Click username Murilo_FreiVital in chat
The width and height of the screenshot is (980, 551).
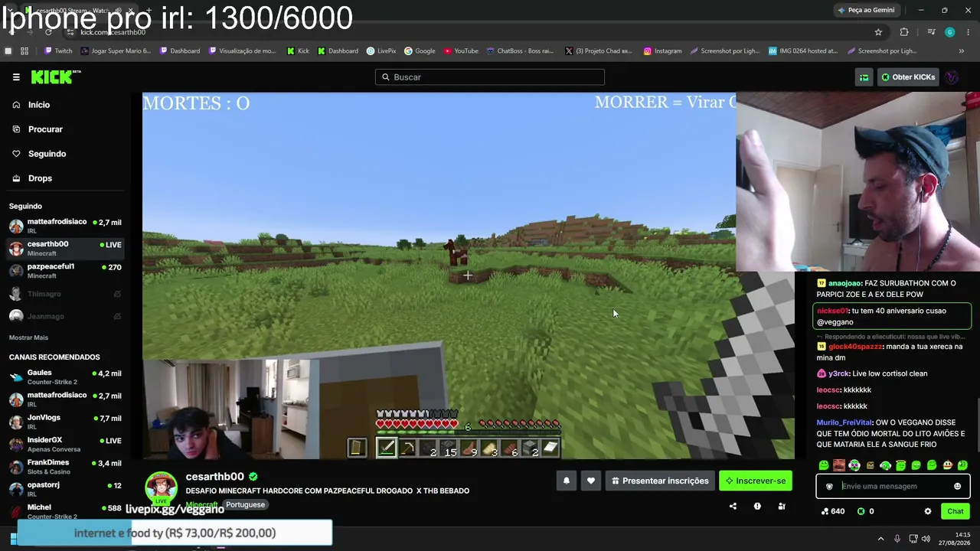point(844,422)
